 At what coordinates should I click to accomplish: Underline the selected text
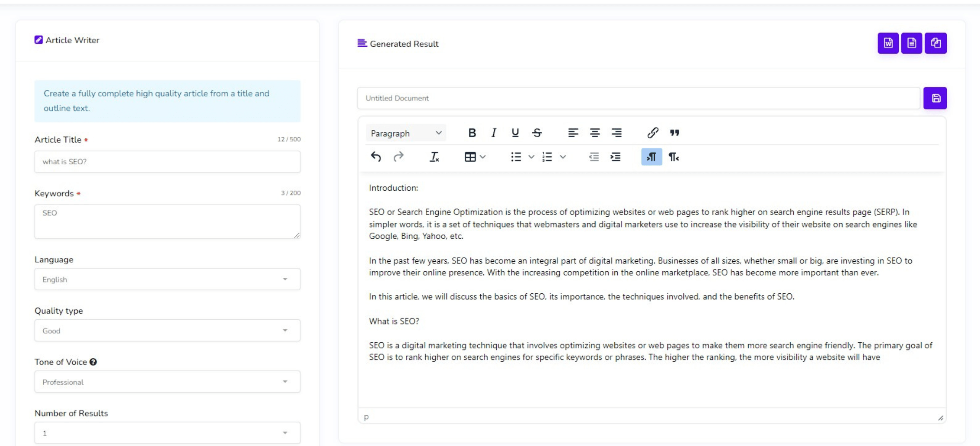515,133
